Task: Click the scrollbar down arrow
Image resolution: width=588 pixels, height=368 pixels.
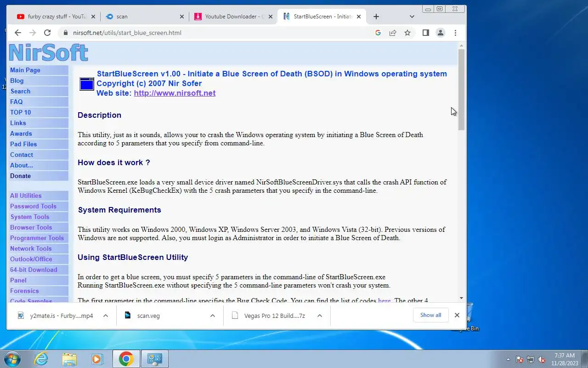Action: [461, 298]
